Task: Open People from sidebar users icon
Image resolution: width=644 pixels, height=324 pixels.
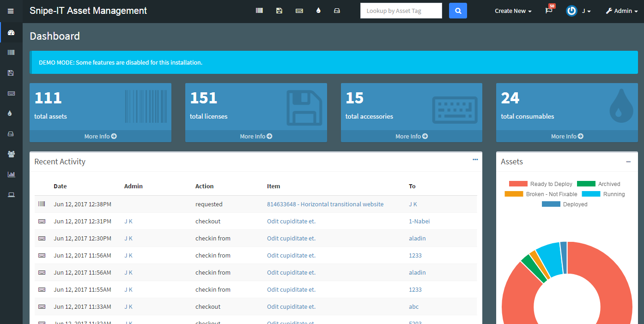Action: pos(11,154)
